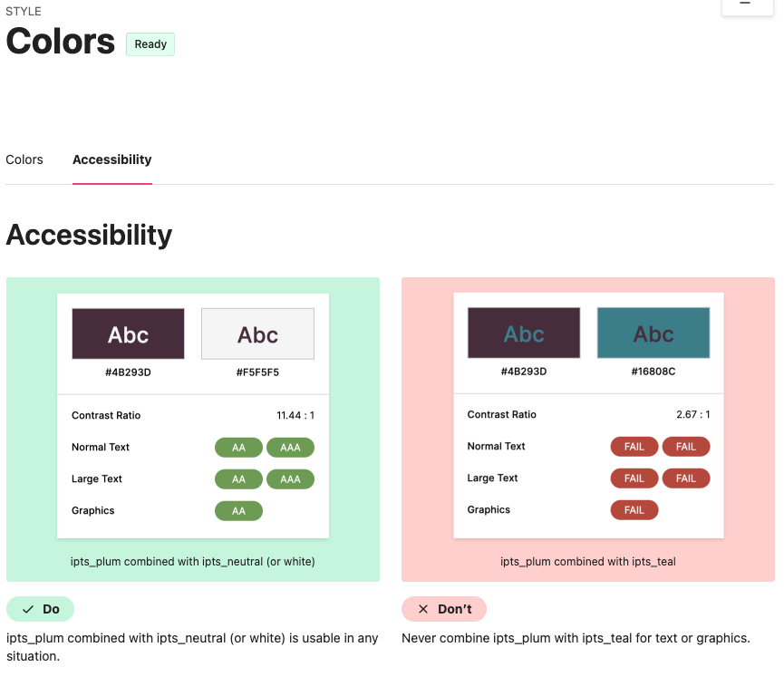Click the Graphics AA badge
Screen dimensions: 784x686
(238, 511)
